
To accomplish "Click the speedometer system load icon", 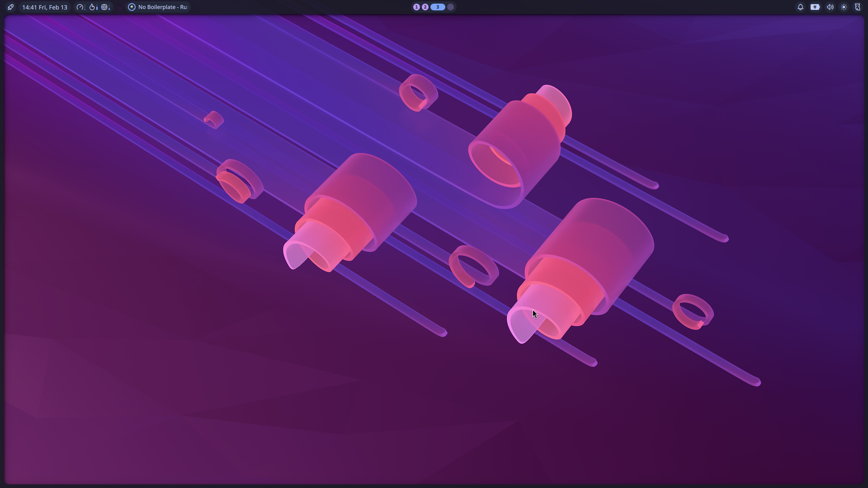I will click(80, 7).
